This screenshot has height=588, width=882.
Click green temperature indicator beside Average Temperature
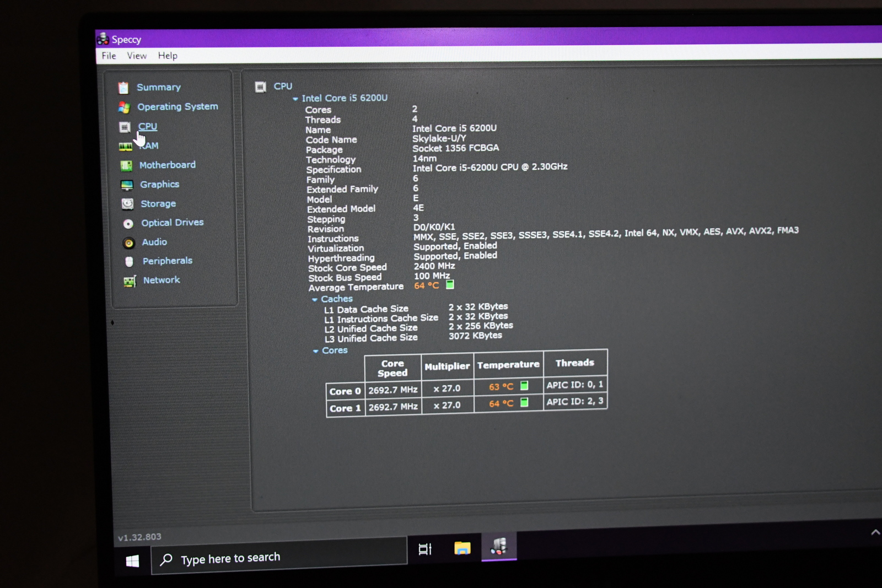[450, 284]
